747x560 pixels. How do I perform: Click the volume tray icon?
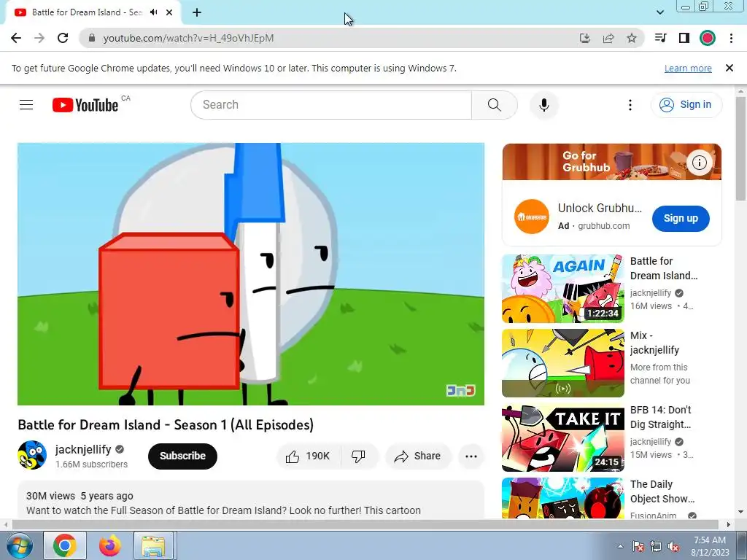point(673,546)
